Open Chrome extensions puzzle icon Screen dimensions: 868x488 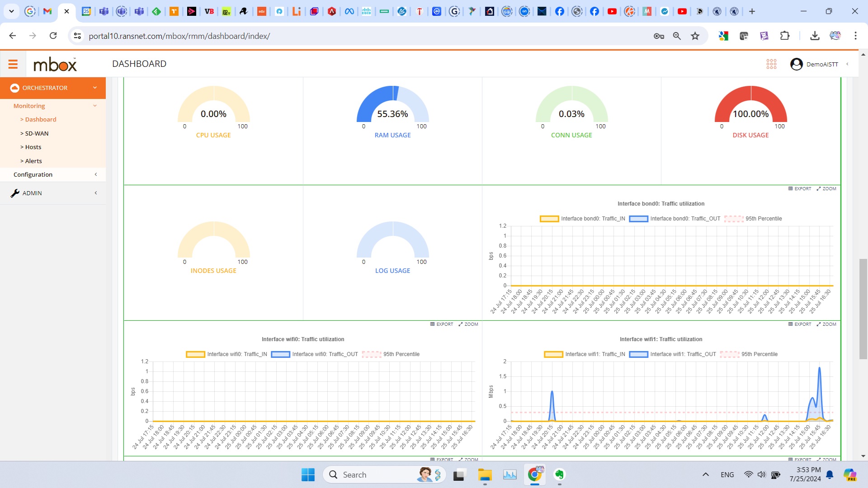click(x=785, y=36)
